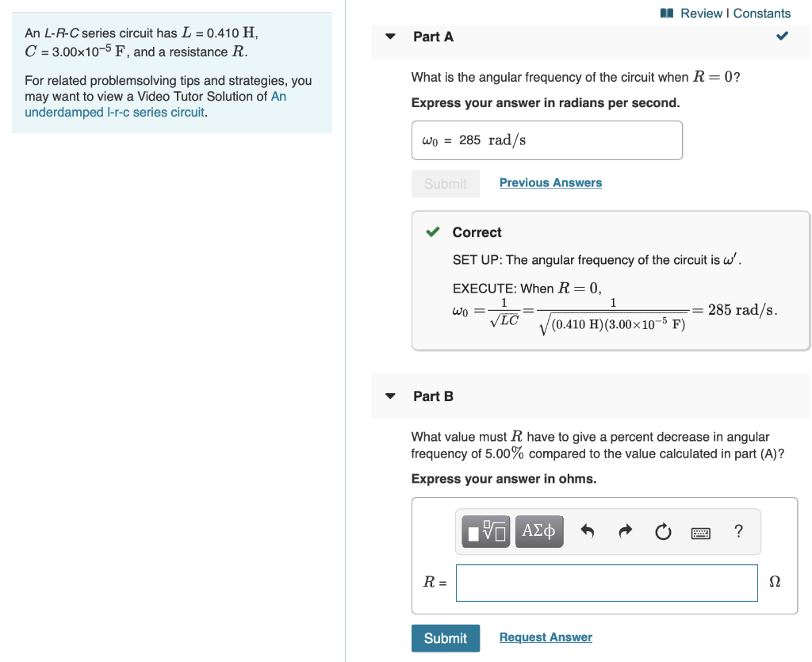Click the book icon next to Review

[666, 13]
